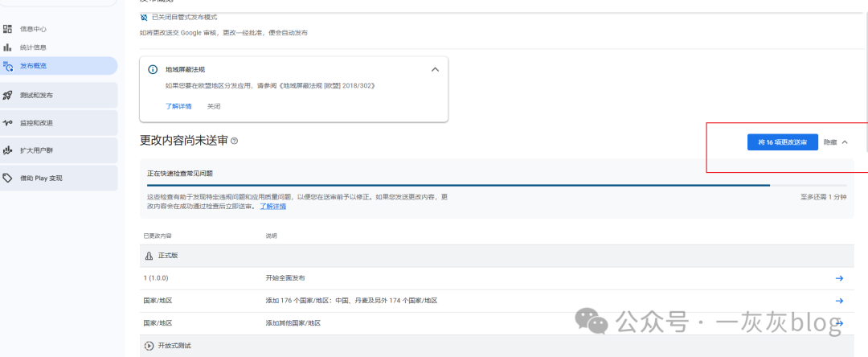Click the 扩大用户群 growth icon

click(8, 150)
